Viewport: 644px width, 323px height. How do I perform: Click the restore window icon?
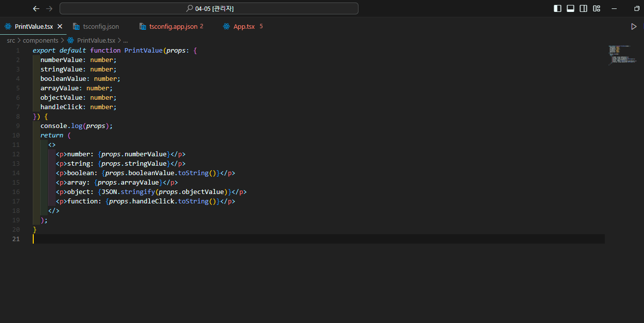tap(637, 8)
